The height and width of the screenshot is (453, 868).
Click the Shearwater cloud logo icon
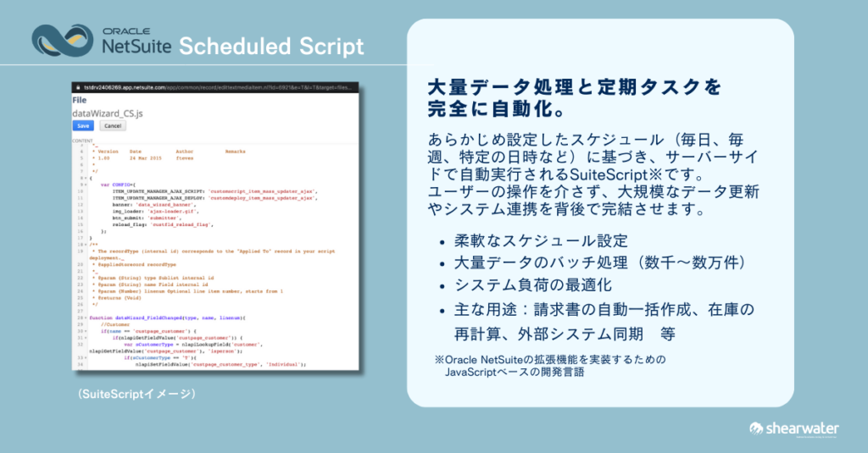(758, 428)
